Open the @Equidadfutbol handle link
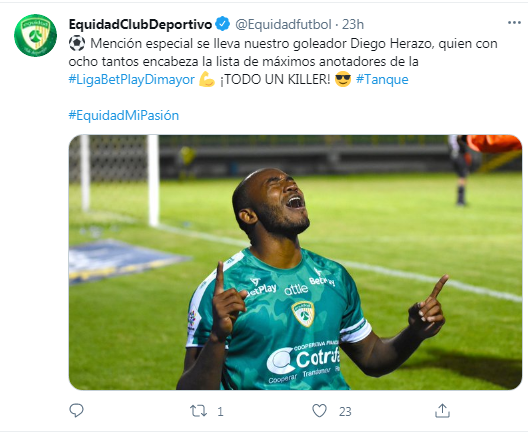 pos(283,24)
